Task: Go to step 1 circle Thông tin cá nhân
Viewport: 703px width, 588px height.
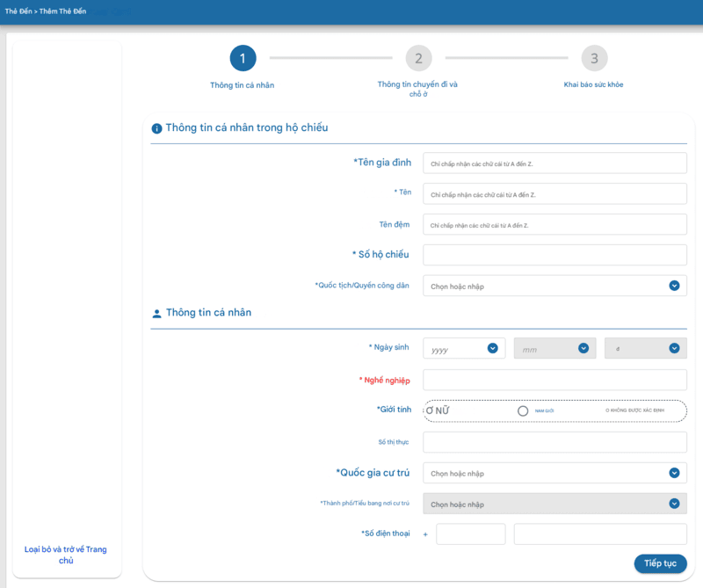Action: pyautogui.click(x=243, y=58)
